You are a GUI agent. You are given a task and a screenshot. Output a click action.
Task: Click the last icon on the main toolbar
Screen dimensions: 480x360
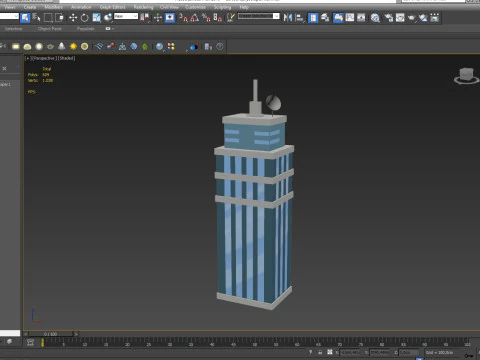435,17
